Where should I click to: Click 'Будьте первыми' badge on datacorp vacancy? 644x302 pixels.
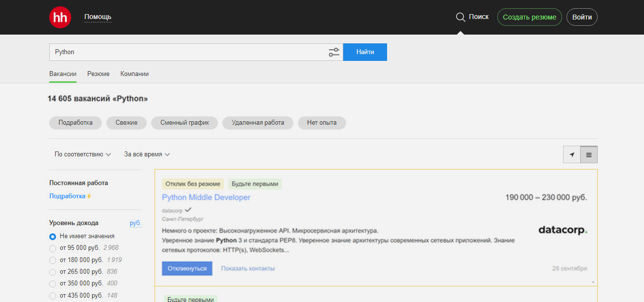click(x=255, y=184)
